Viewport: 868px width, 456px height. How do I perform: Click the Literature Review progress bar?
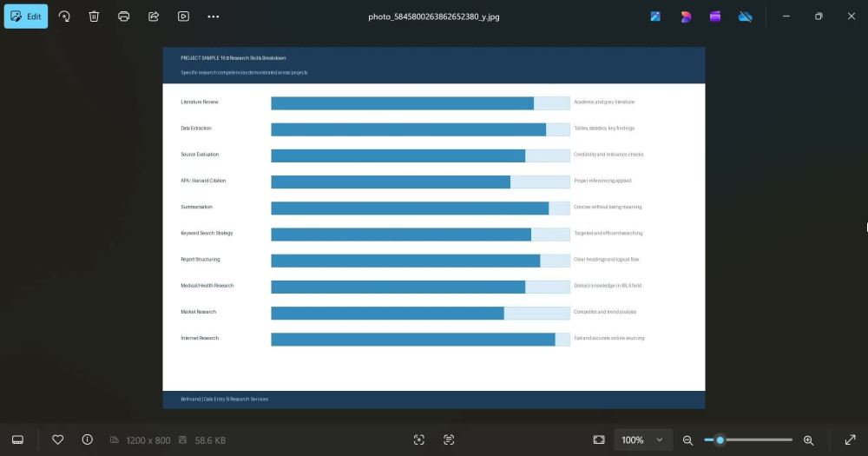[x=420, y=103]
